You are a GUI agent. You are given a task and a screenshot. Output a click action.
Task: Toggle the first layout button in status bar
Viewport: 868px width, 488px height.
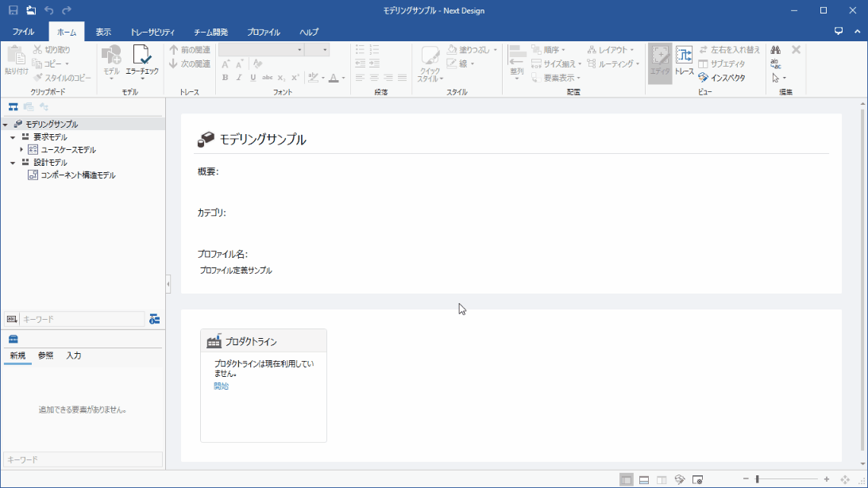[626, 479]
